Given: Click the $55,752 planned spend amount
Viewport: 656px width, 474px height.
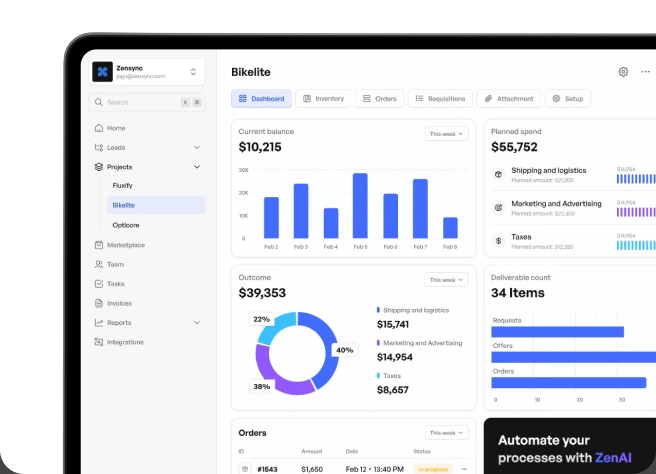Looking at the screenshot, I should (514, 147).
